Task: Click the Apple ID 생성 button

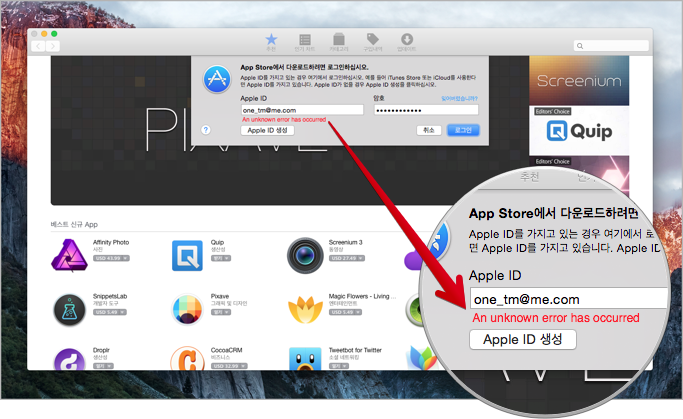Action: point(267,130)
